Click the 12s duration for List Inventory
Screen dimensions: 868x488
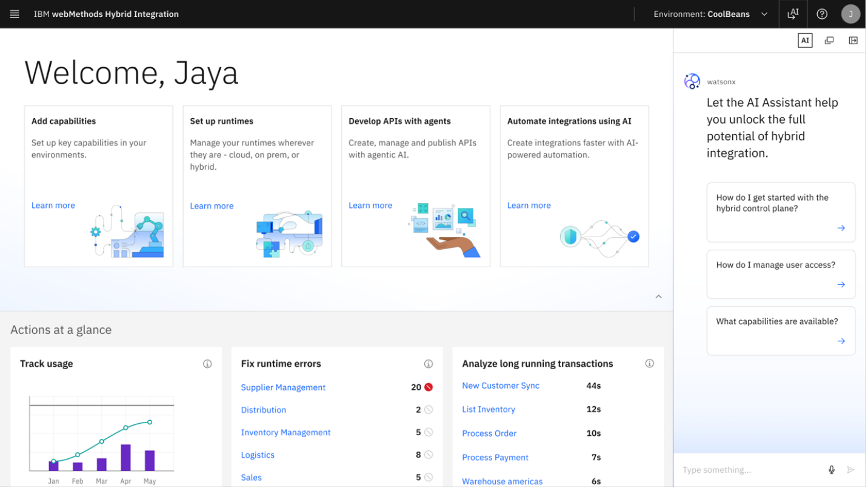pyautogui.click(x=593, y=410)
